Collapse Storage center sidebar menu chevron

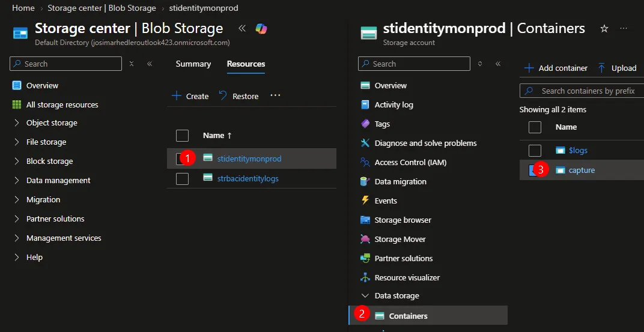click(150, 64)
